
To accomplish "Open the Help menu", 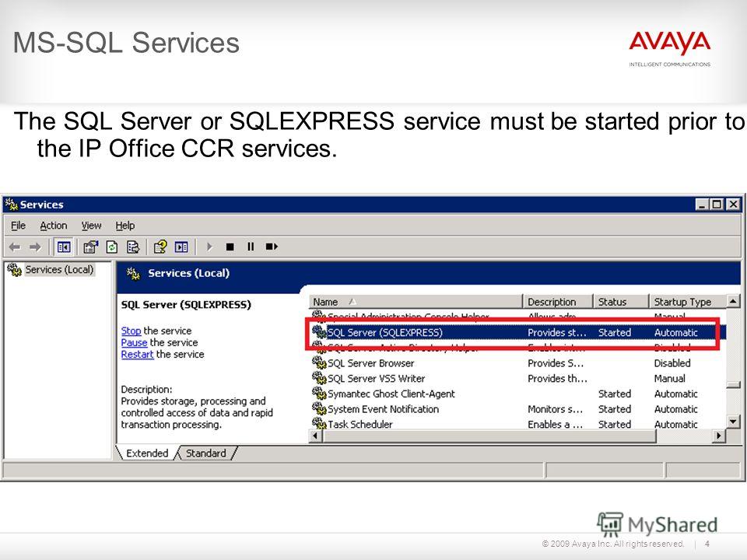I will (x=124, y=226).
